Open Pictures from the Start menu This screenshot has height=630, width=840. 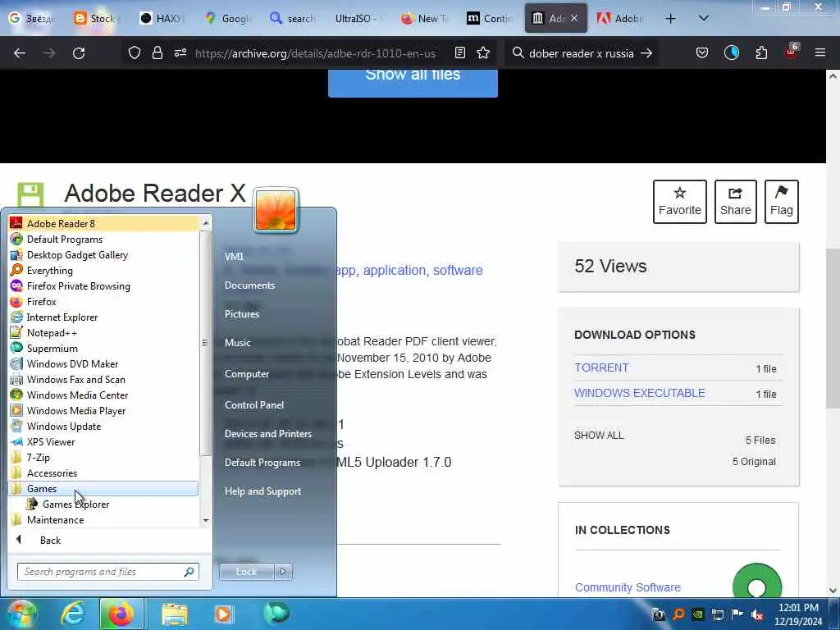(x=242, y=314)
